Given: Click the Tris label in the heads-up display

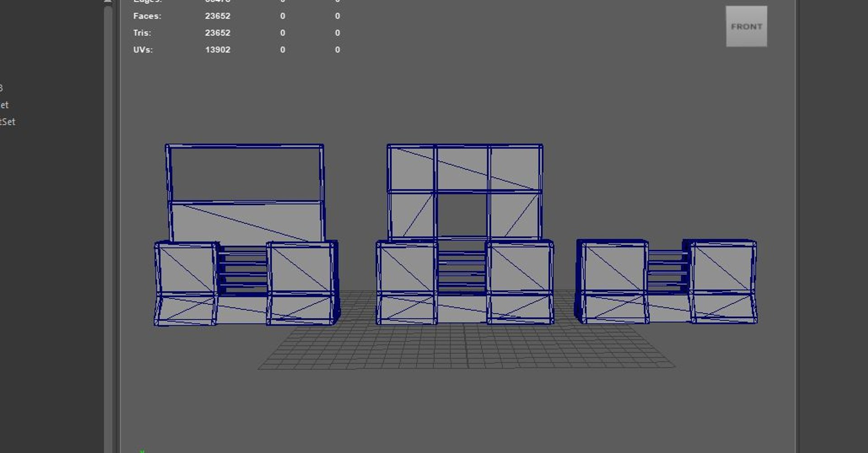Looking at the screenshot, I should click(x=142, y=33).
